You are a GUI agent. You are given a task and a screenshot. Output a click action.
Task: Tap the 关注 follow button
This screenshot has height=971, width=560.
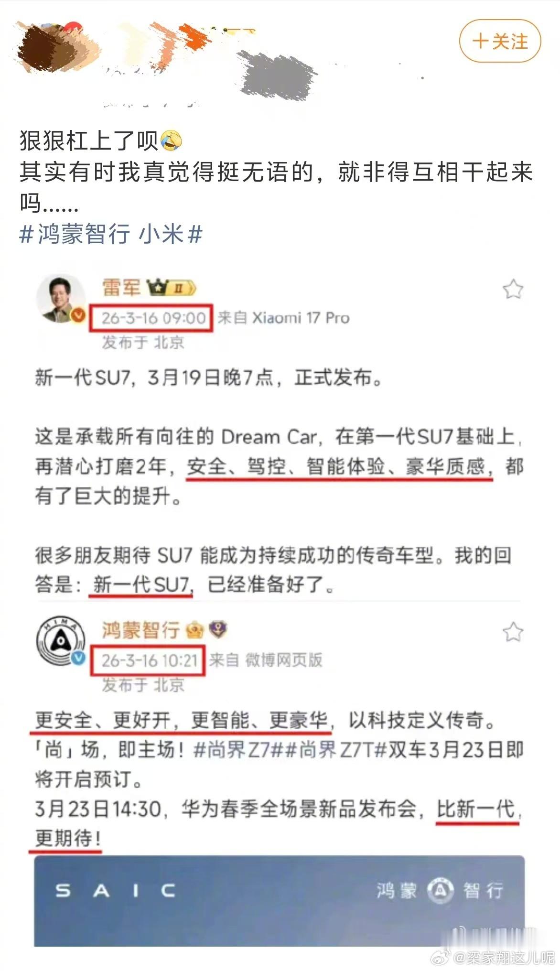pyautogui.click(x=500, y=41)
